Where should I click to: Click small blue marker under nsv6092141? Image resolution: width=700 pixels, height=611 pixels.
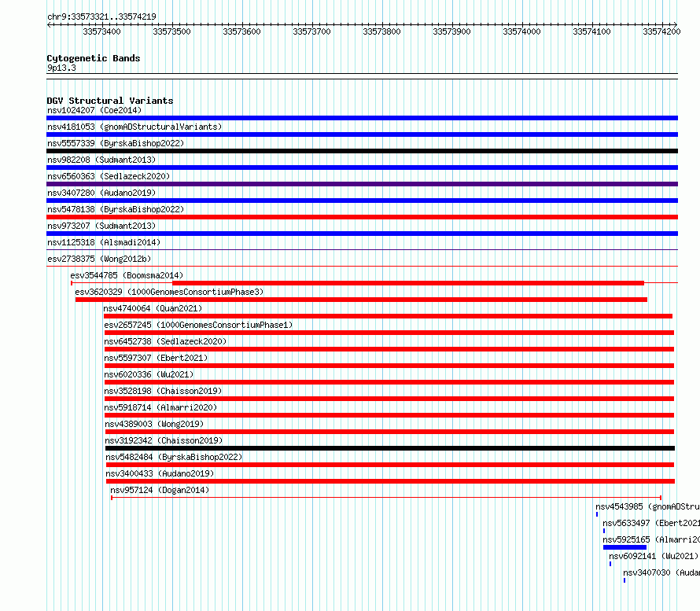coord(610,564)
